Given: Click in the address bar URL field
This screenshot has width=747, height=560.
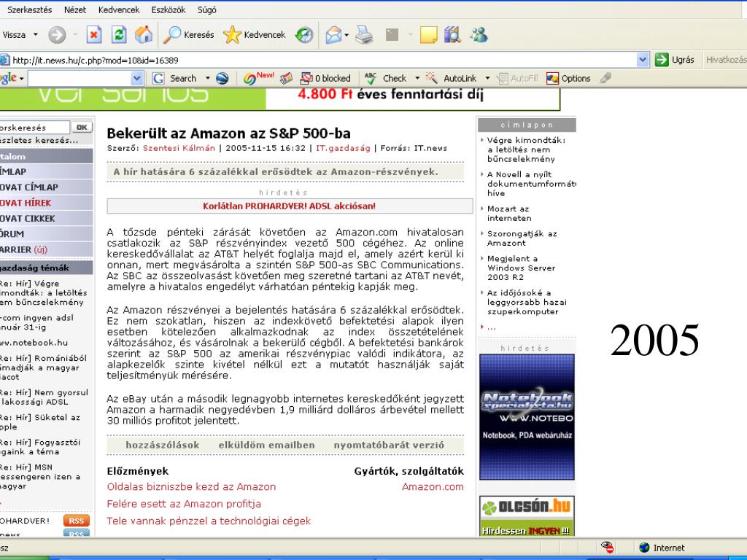Looking at the screenshot, I should click(x=324, y=60).
